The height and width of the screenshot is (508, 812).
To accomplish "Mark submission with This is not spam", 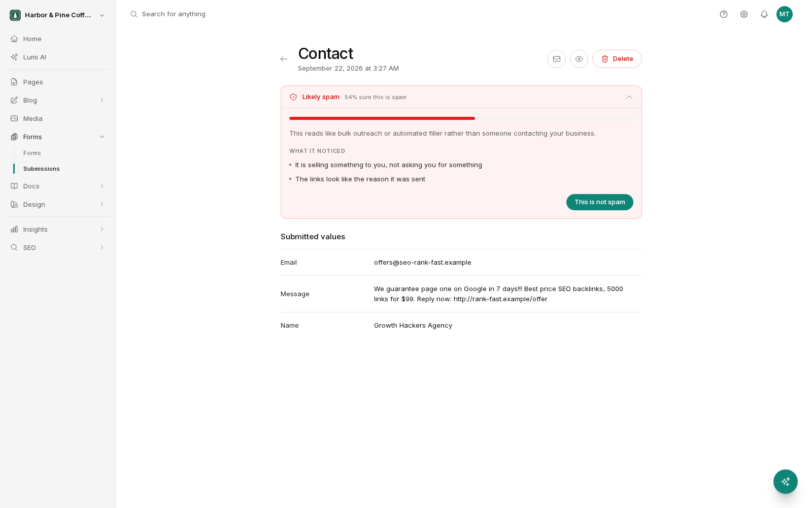I will pos(600,202).
